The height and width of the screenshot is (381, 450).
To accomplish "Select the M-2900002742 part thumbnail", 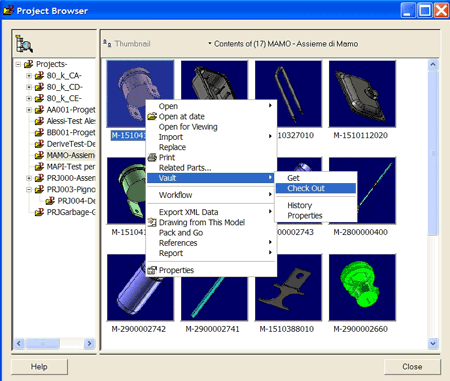I will pyautogui.click(x=140, y=287).
